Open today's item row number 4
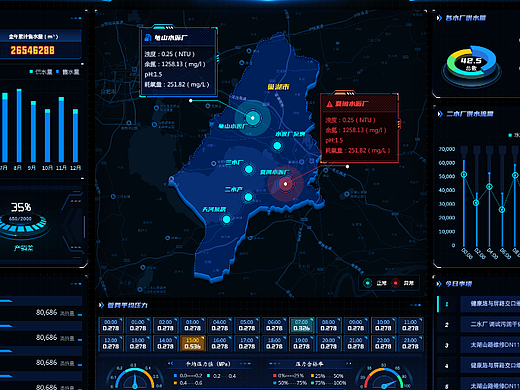Image resolution: width=520 pixels, height=390 pixels. pos(478,366)
